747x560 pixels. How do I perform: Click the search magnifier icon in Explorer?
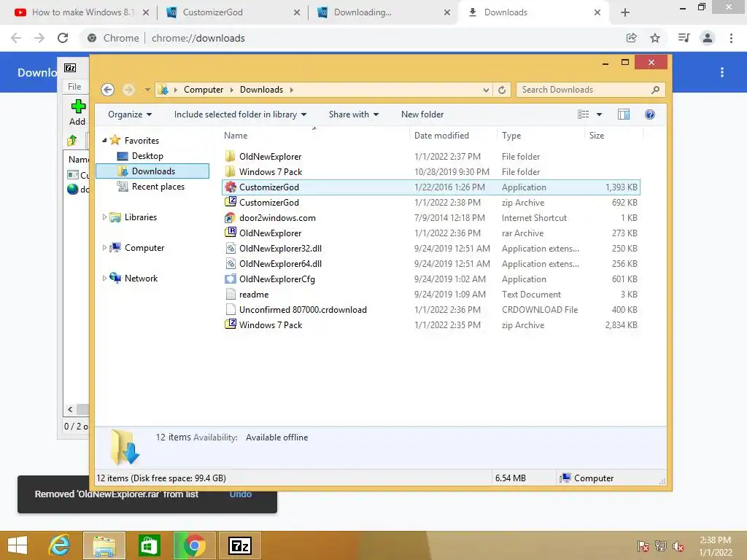pos(656,90)
